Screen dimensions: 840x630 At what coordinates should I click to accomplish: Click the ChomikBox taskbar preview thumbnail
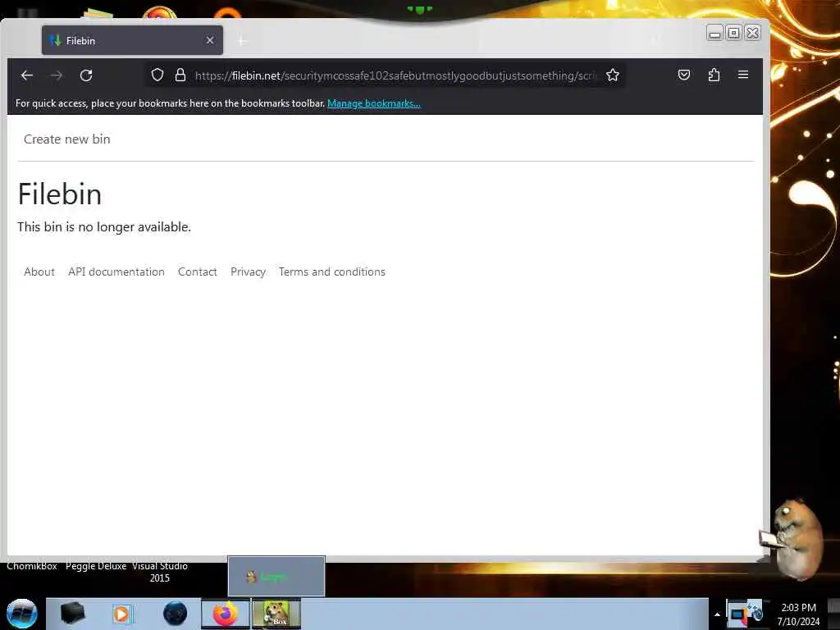tap(276, 577)
